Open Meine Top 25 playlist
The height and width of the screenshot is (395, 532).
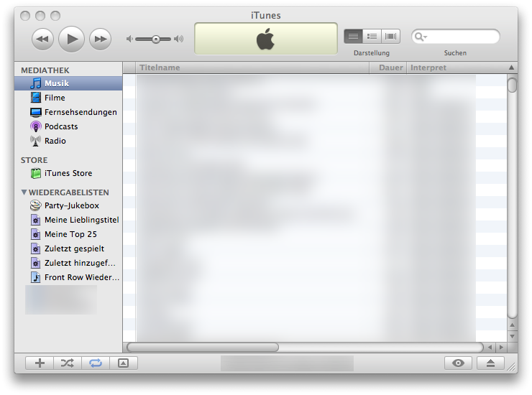(x=68, y=234)
